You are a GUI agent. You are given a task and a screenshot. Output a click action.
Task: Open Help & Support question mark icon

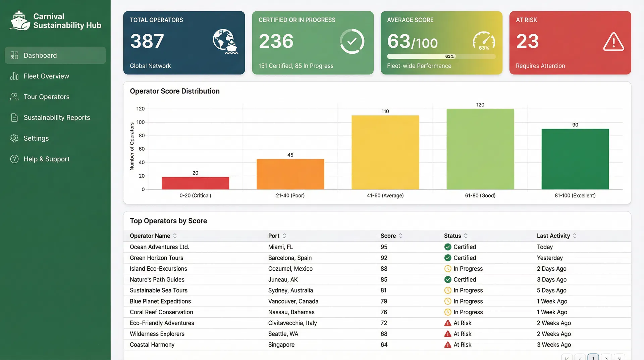pyautogui.click(x=14, y=159)
